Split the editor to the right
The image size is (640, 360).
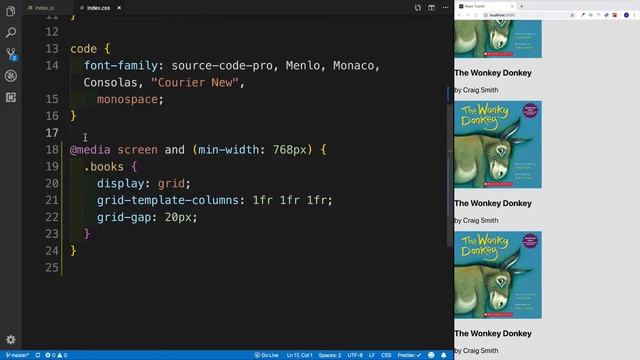pos(431,8)
